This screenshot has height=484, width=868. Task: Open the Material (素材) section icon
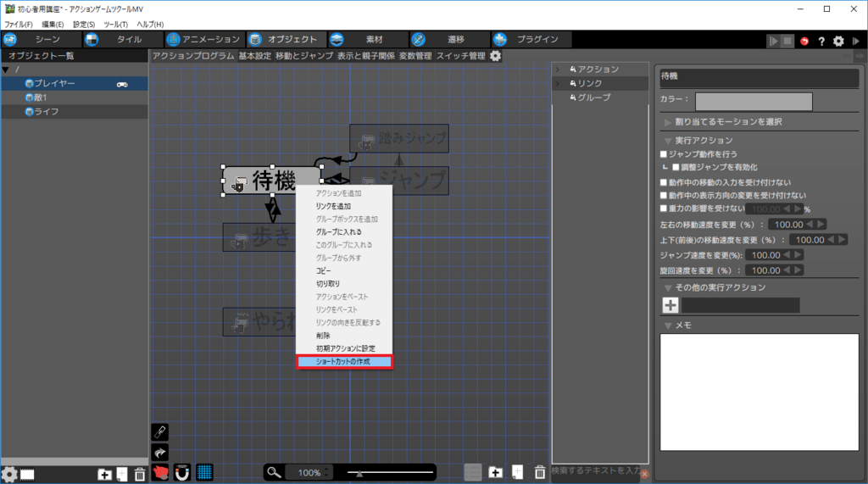tap(337, 39)
